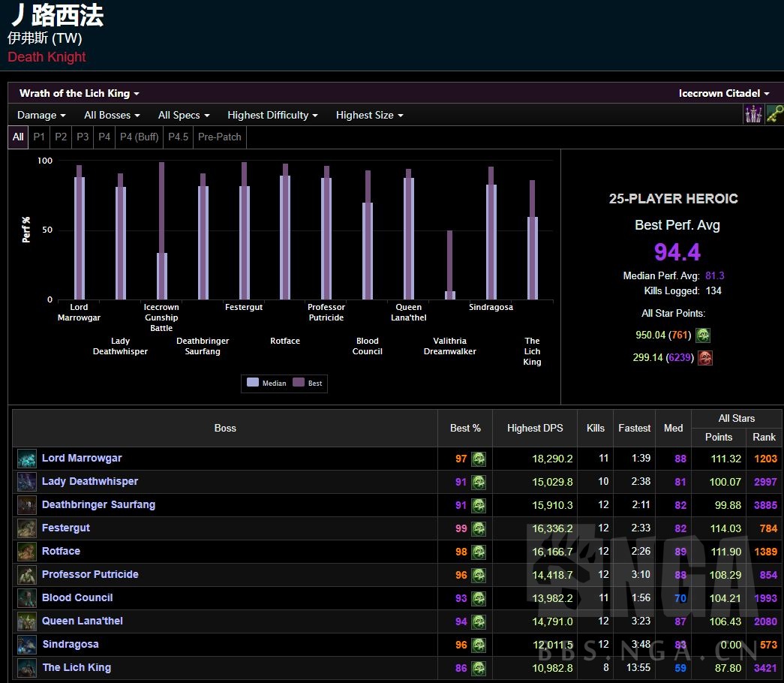This screenshot has width=784, height=683.
Task: Open the Professor Putricide boss link
Action: tap(90, 575)
